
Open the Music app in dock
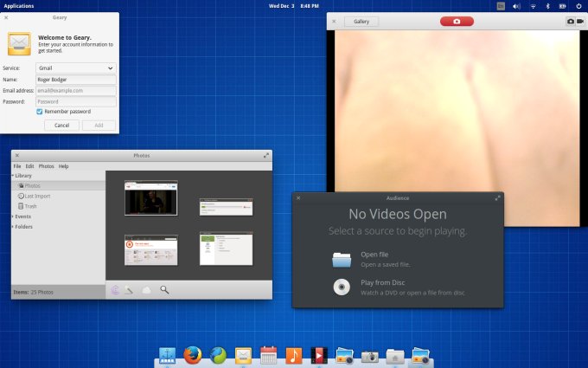pos(294,355)
